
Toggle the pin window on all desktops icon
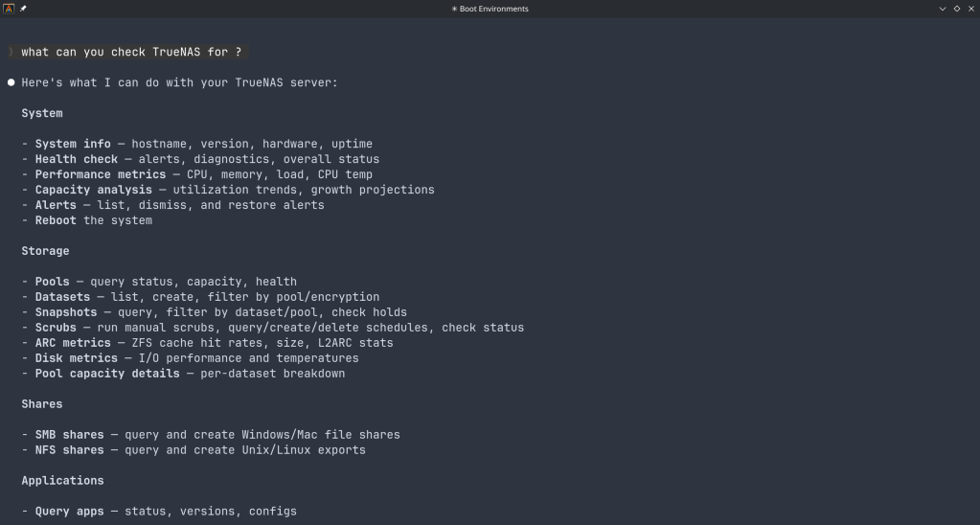pyautogui.click(x=23, y=9)
